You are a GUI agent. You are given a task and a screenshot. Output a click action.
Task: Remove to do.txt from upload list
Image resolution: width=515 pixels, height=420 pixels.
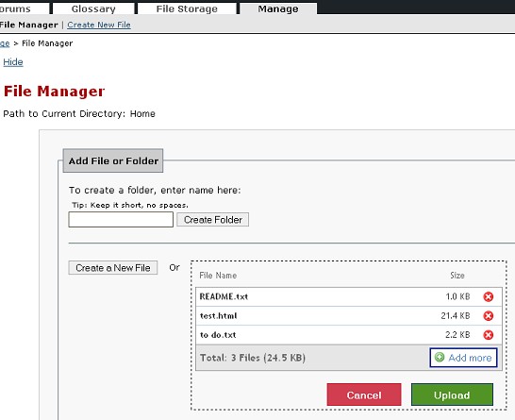(x=488, y=335)
